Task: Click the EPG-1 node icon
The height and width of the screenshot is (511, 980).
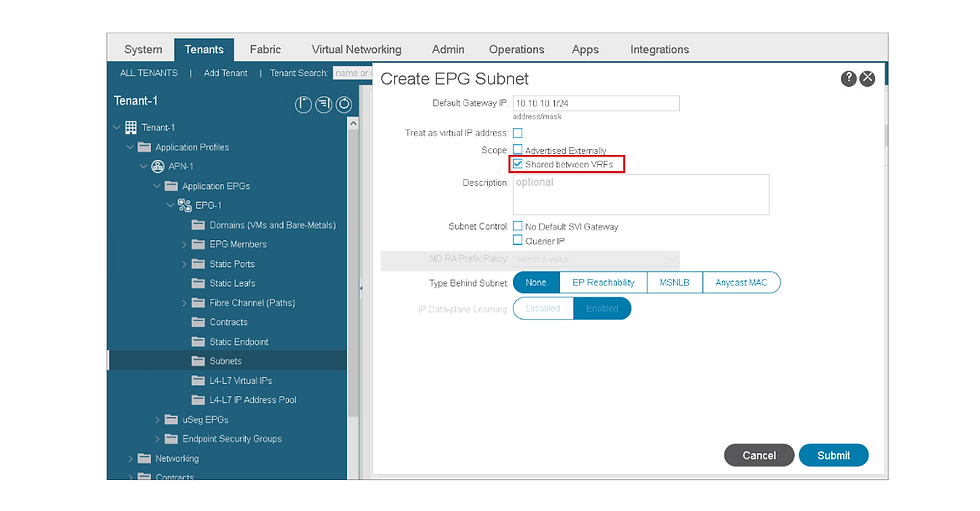Action: click(x=184, y=206)
